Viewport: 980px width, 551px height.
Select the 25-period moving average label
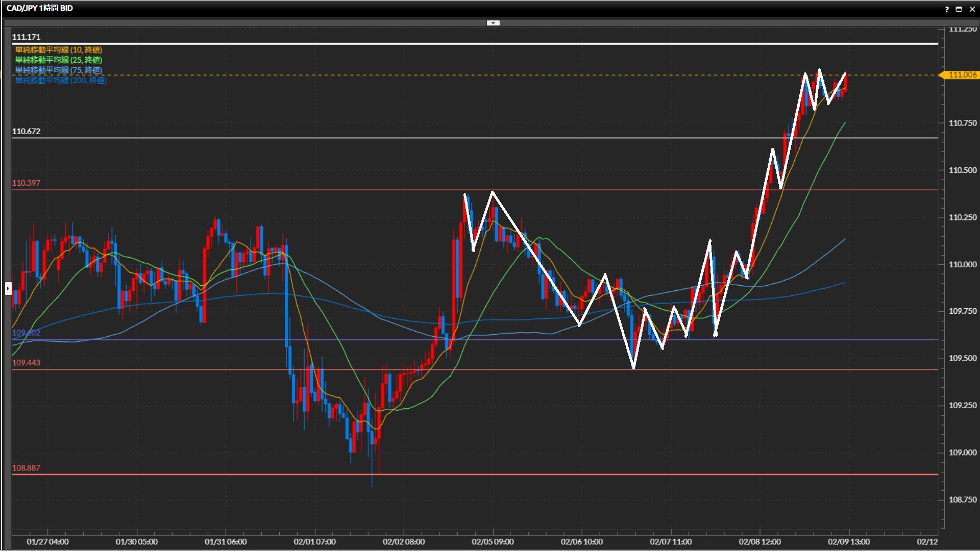[59, 60]
